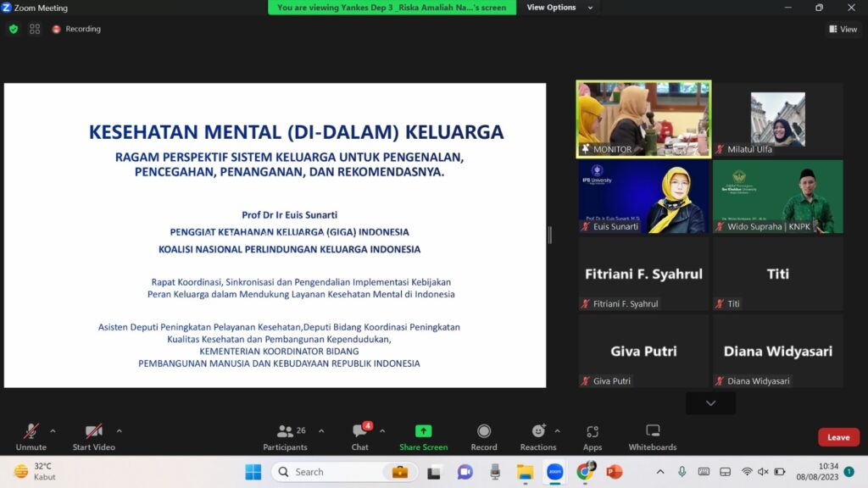Open the Participants panel

[285, 436]
